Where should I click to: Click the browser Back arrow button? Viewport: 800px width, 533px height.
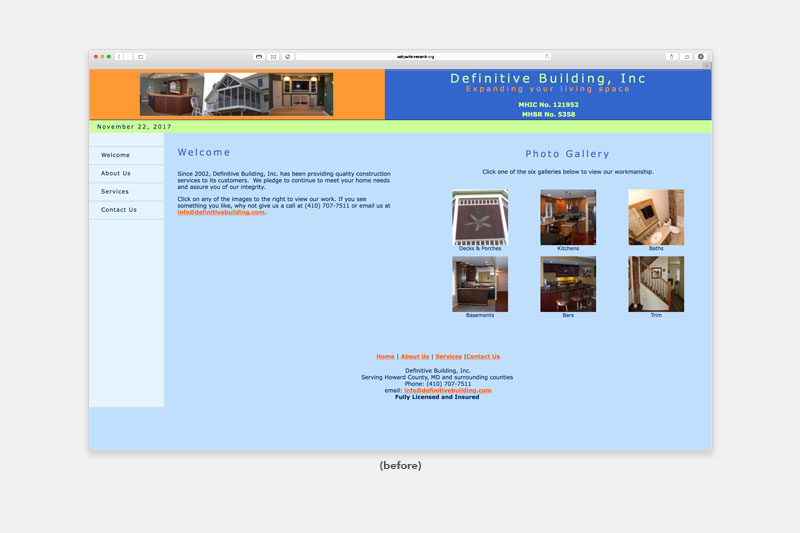click(x=119, y=56)
